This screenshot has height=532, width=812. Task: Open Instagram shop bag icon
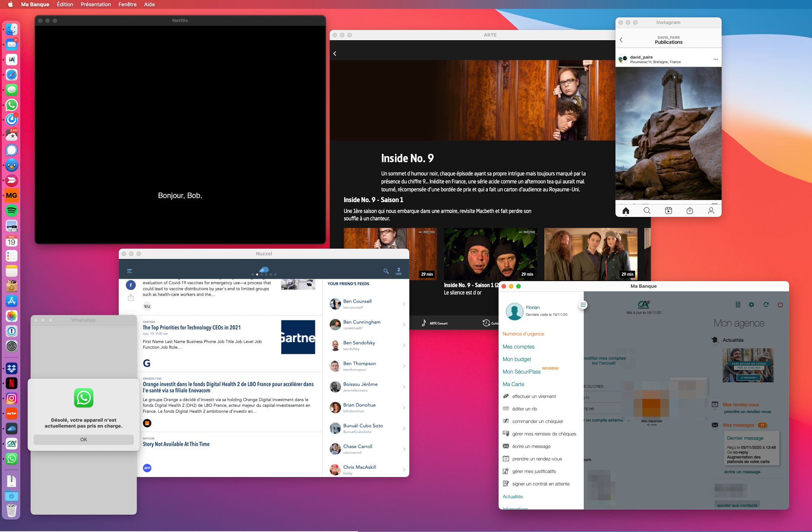coord(690,211)
